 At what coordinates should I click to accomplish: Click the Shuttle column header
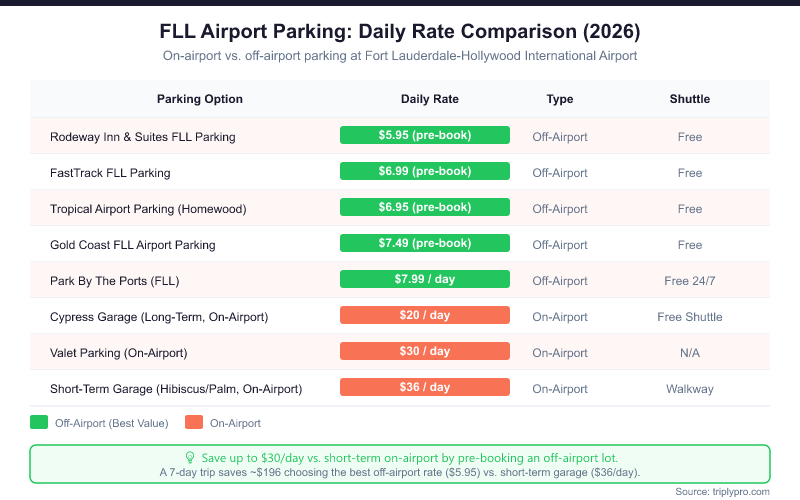[x=690, y=99]
